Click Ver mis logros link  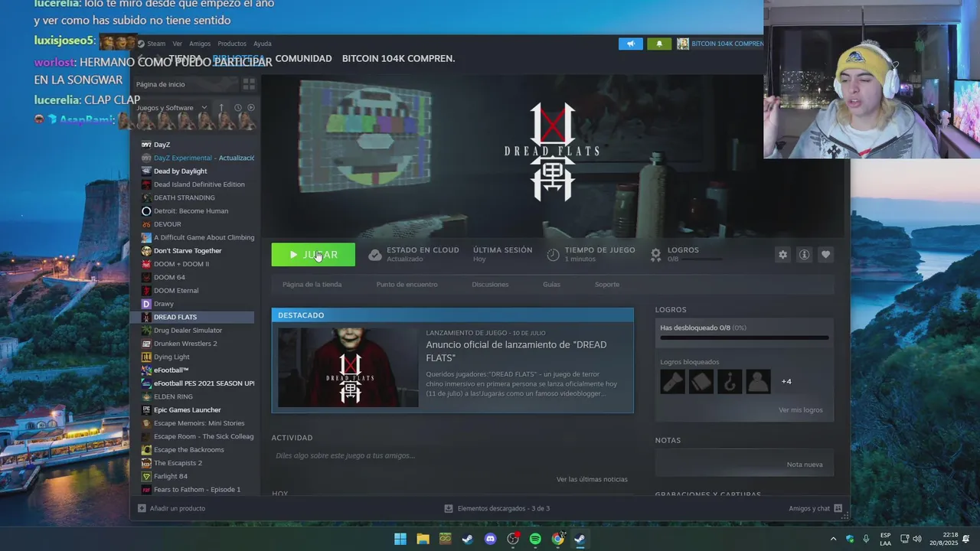[x=800, y=410]
